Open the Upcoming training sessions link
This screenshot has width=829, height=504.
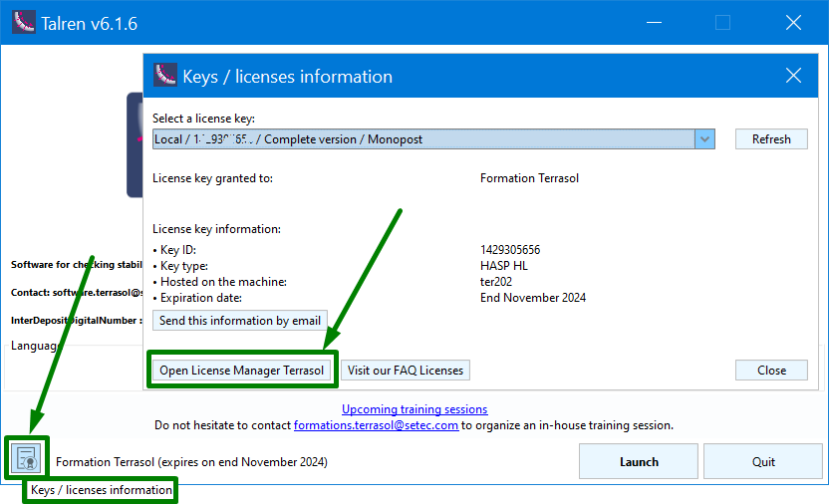pyautogui.click(x=414, y=409)
